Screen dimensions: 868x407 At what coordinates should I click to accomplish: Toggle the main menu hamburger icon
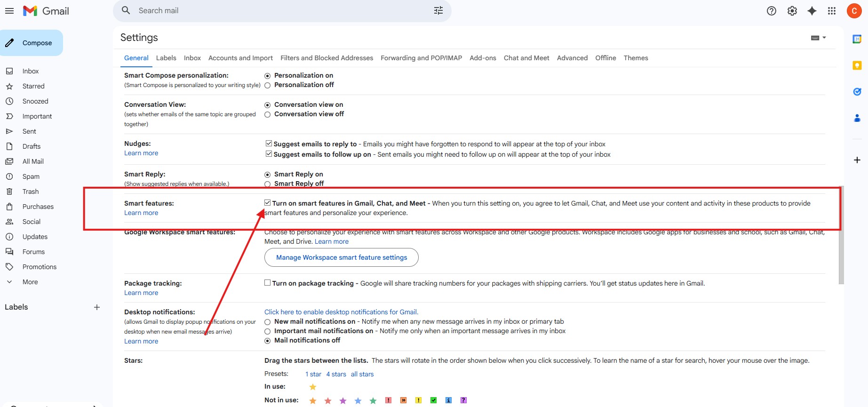tap(9, 11)
